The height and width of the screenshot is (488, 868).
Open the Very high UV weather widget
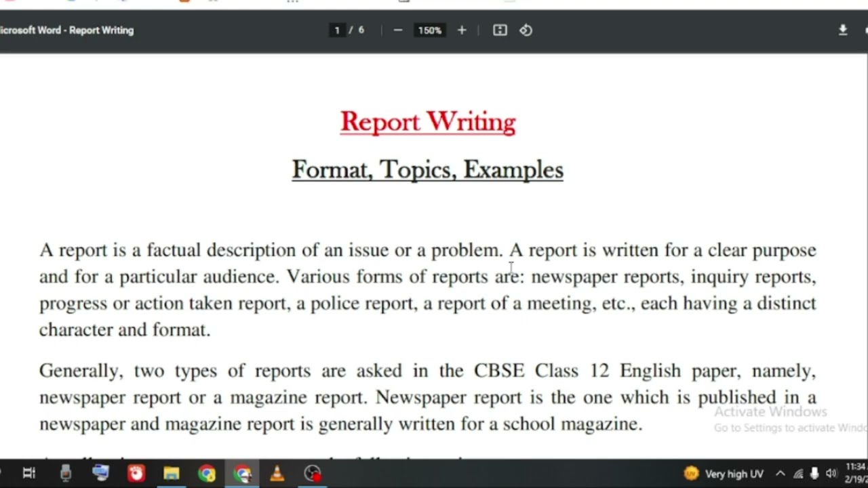coord(724,474)
